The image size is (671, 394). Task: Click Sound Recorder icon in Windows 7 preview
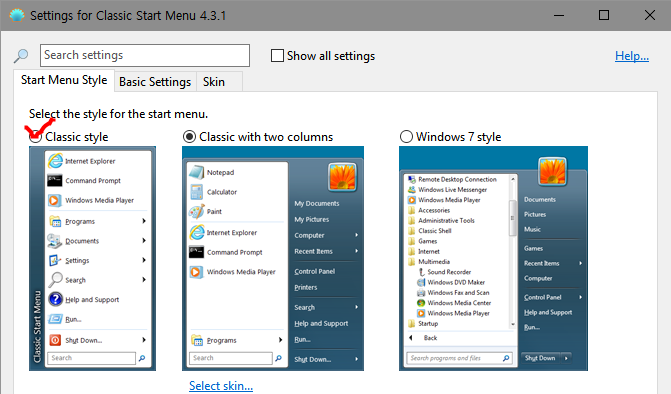click(x=421, y=272)
